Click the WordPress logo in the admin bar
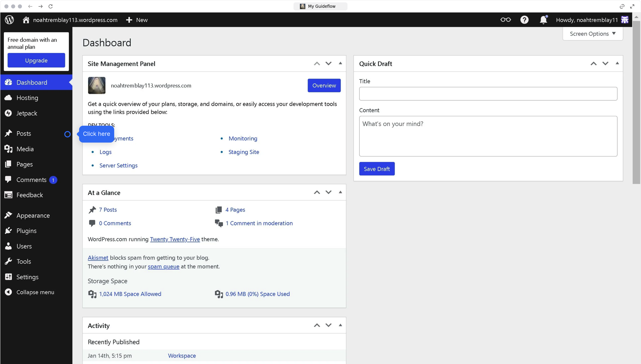The height and width of the screenshot is (364, 641). pyautogui.click(x=9, y=20)
